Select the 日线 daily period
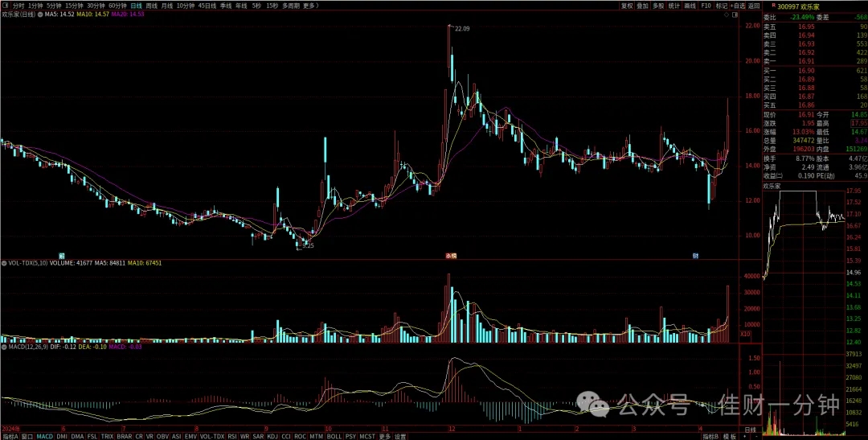 coord(136,6)
